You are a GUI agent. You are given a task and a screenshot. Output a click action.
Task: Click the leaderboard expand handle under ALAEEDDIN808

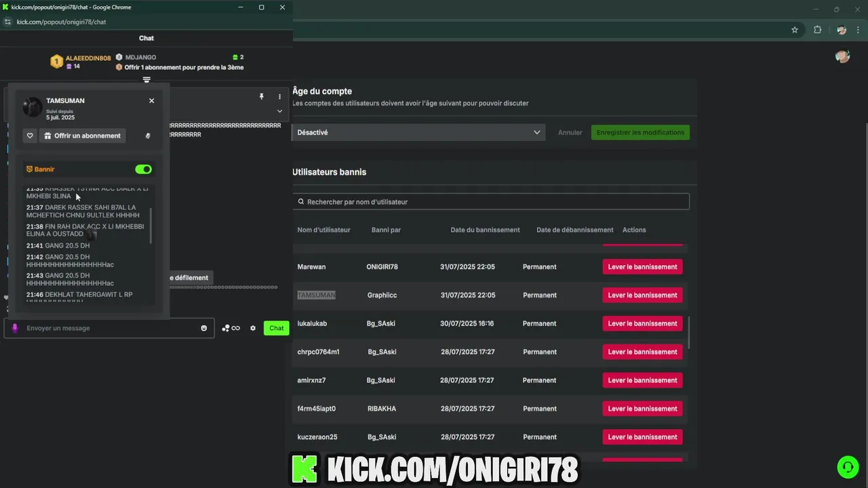point(146,80)
